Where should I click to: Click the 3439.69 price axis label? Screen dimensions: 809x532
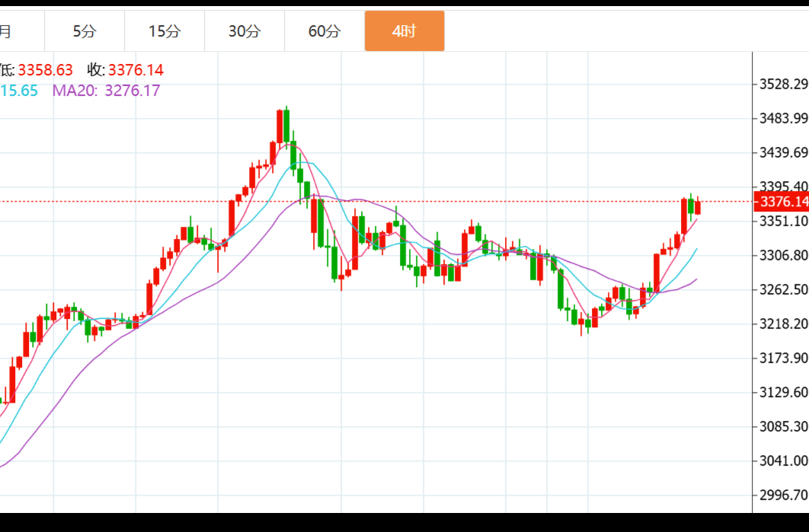pos(783,152)
